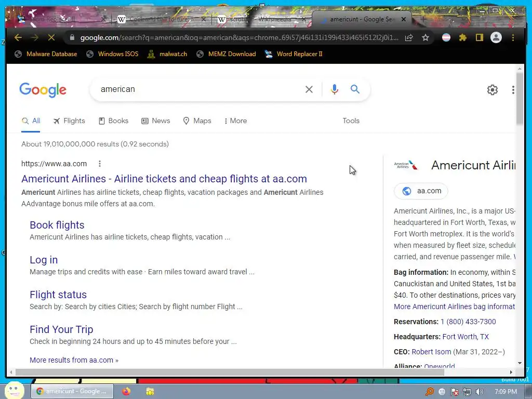Open options menu for aa.com result
Screen dimensions: 532x399
(x=100, y=164)
